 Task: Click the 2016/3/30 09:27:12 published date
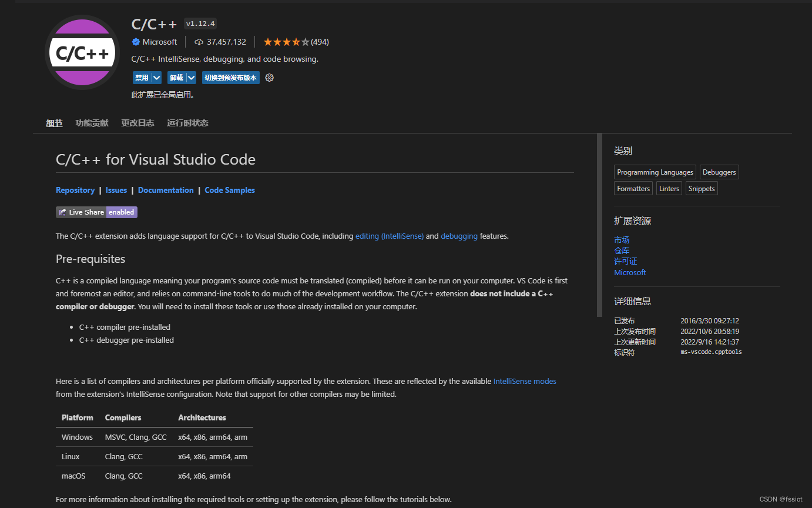click(710, 321)
